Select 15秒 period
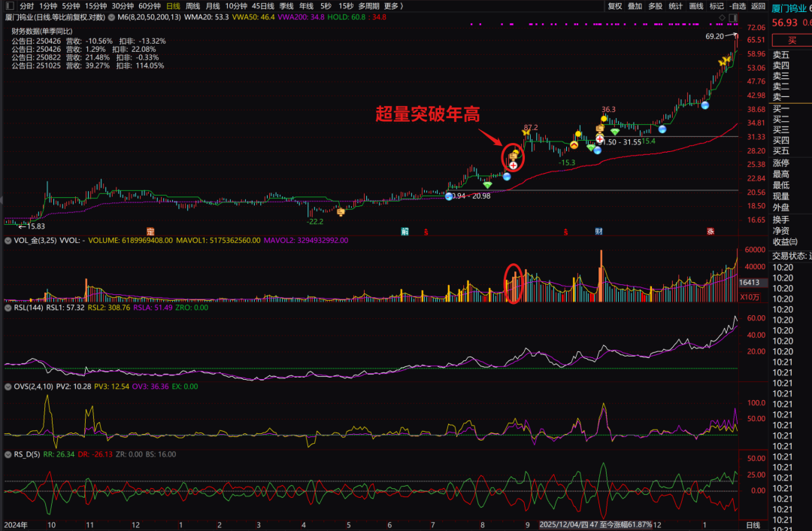812x531 pixels. (x=345, y=6)
